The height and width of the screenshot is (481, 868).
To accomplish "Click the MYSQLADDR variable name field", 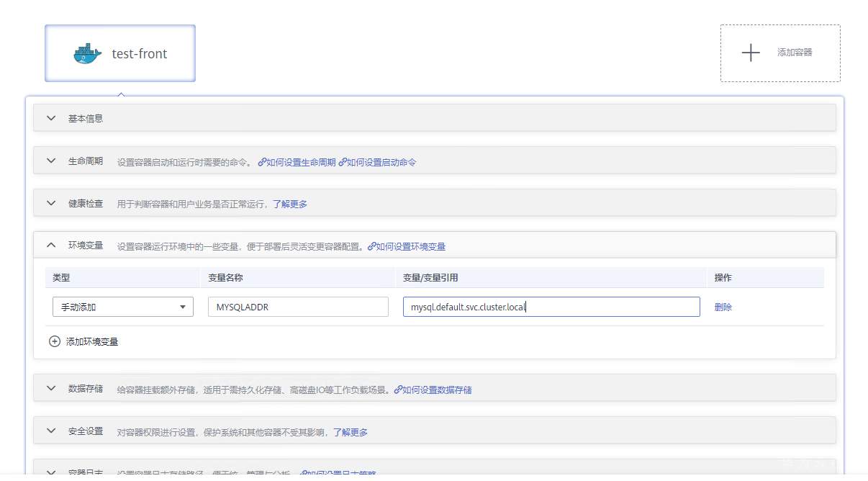I will pyautogui.click(x=298, y=307).
